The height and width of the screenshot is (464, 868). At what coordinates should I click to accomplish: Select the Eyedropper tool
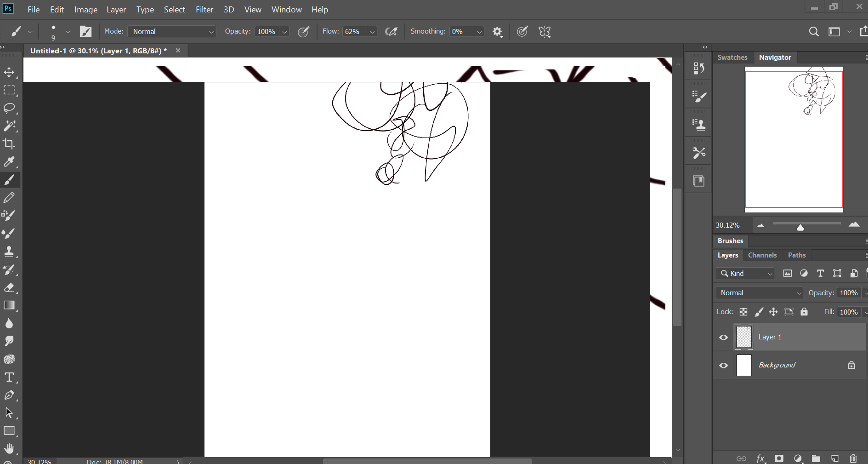(x=9, y=162)
